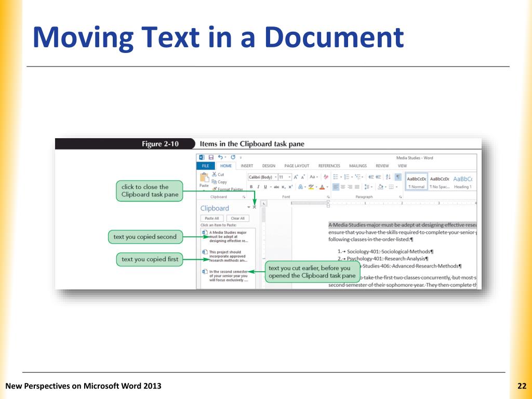532x399 pixels.
Task: Open the Font group dialog launcher
Action: tap(328, 197)
